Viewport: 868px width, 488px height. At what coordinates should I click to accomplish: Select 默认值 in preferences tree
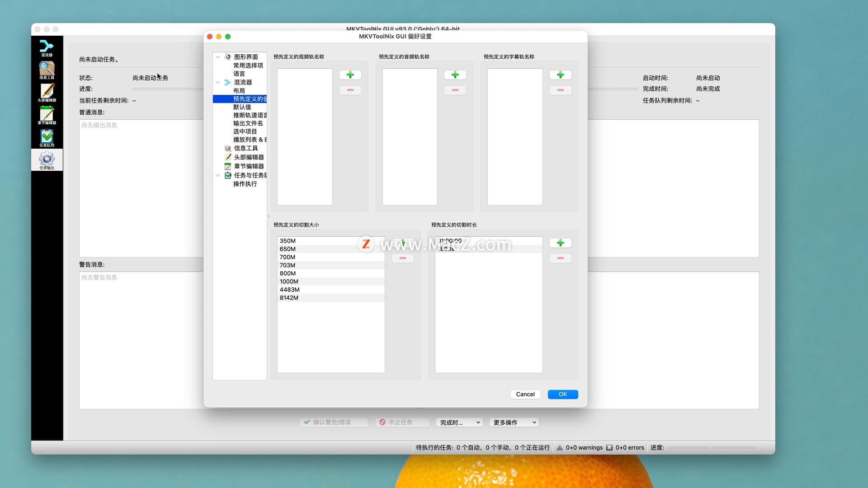coord(242,107)
